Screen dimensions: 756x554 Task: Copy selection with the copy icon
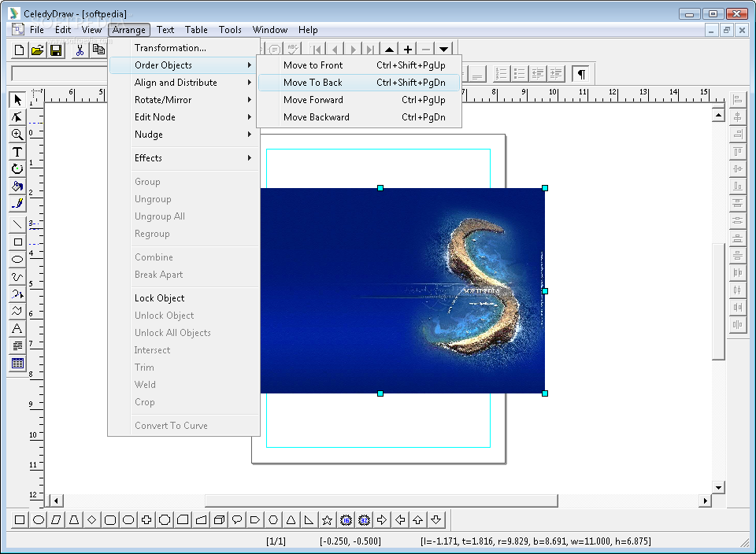point(98,50)
